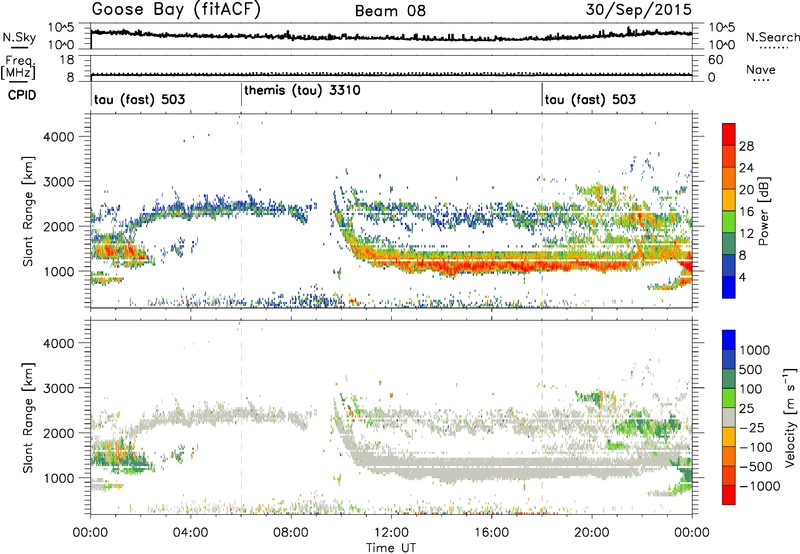Click the '-25' tick on Velocity colorbar
Image resolution: width=800 pixels, height=554 pixels.
pos(752,427)
